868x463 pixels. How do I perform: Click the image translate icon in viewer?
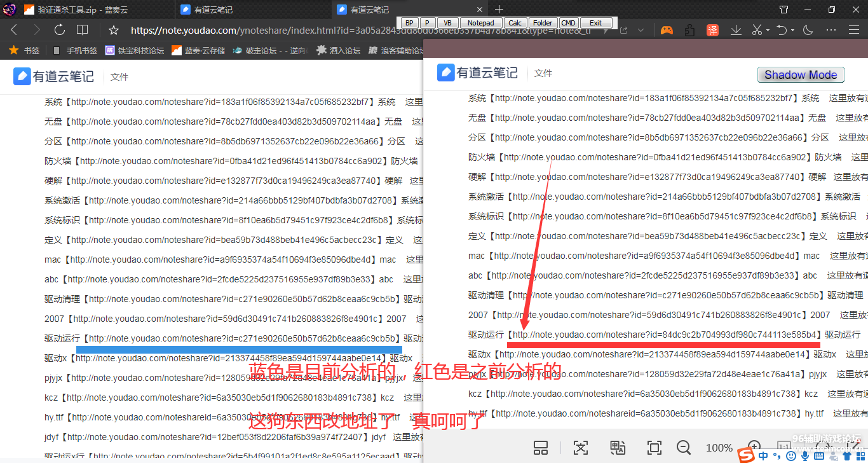pyautogui.click(x=618, y=447)
